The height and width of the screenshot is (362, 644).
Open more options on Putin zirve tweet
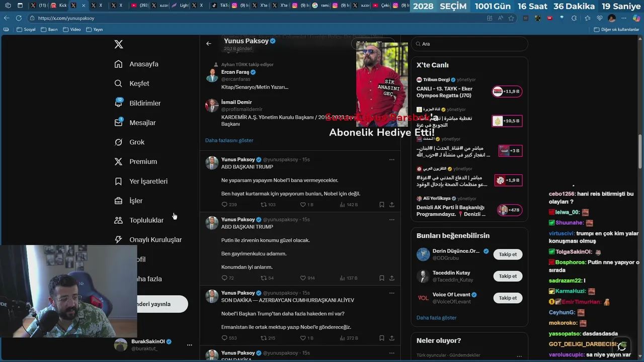point(392,219)
